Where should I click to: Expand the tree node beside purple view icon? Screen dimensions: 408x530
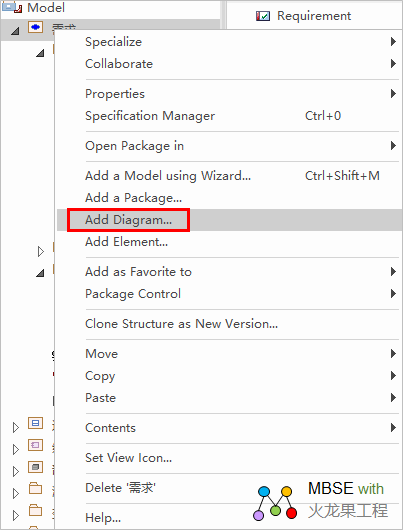click(x=16, y=450)
